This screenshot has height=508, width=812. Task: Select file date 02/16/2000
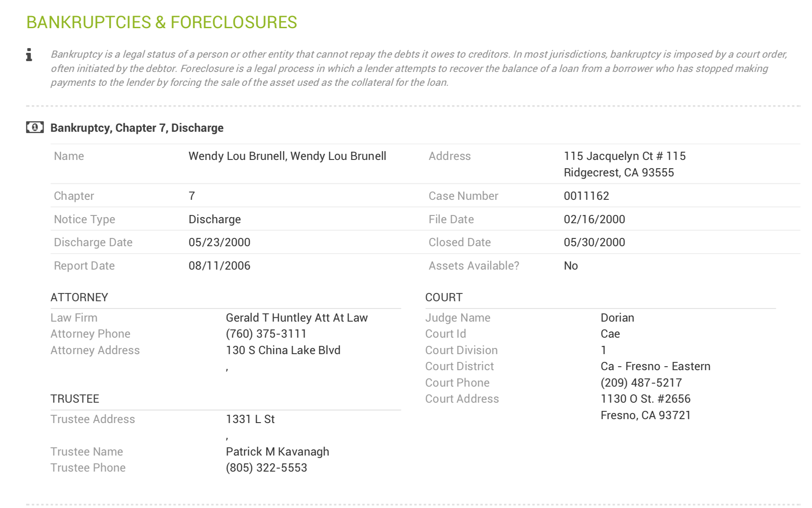594,219
